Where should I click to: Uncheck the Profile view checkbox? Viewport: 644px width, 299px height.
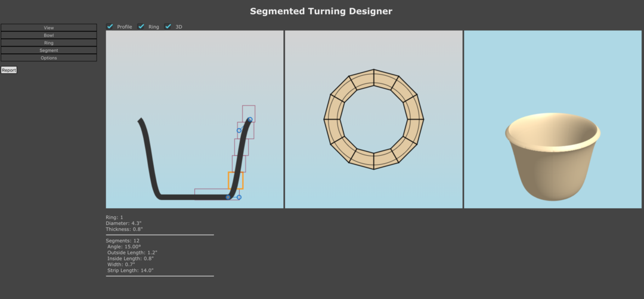click(110, 26)
